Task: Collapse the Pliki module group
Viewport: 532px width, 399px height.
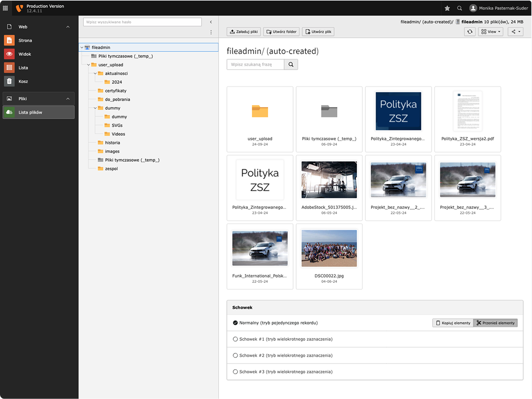Action: (x=68, y=99)
